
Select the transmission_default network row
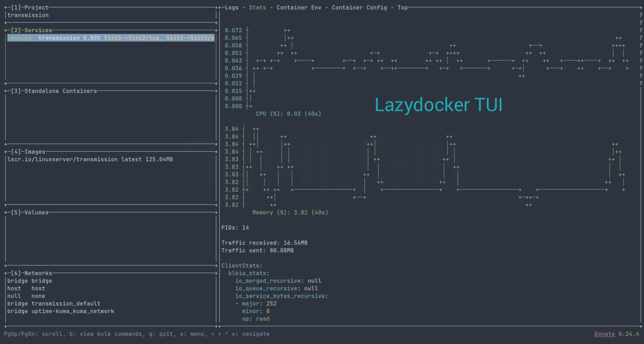(x=54, y=304)
